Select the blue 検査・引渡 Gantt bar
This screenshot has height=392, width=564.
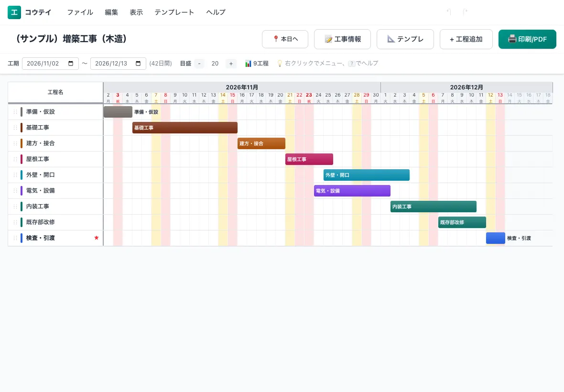click(x=496, y=238)
